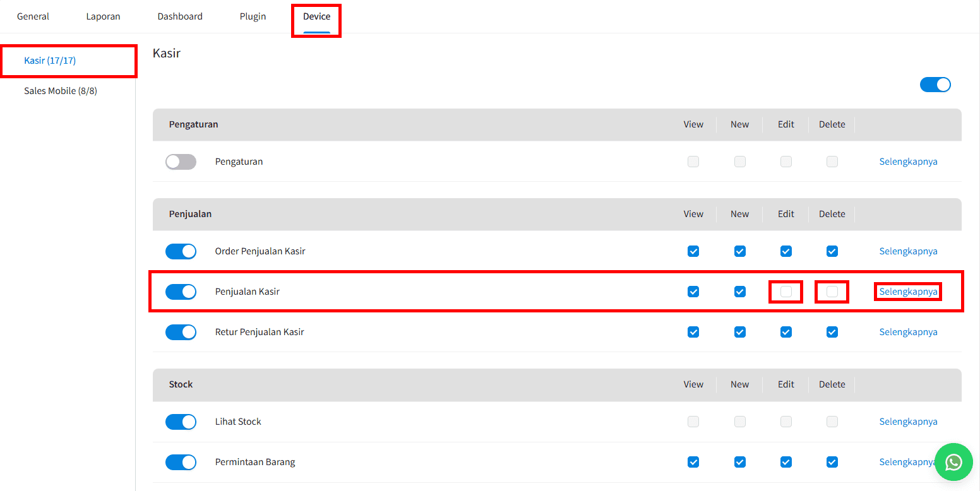Viewport: 980px width, 491px height.
Task: Uncheck New for Permintaan Barang
Action: [x=740, y=462]
